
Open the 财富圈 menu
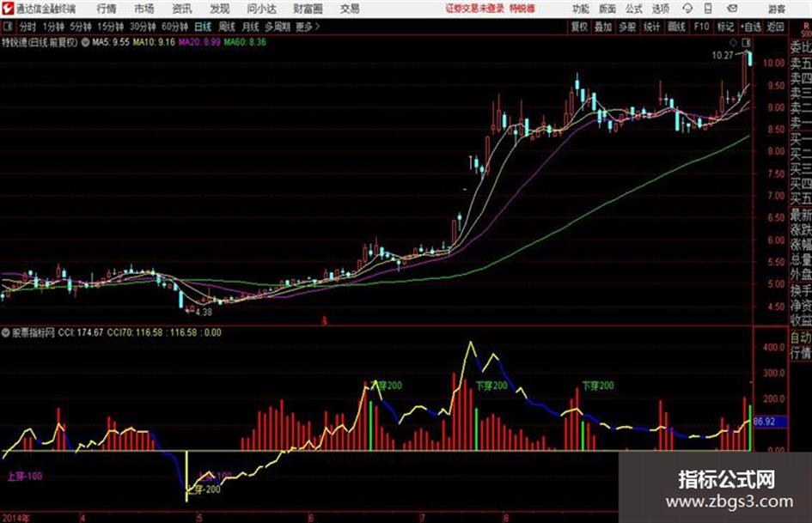coord(308,9)
